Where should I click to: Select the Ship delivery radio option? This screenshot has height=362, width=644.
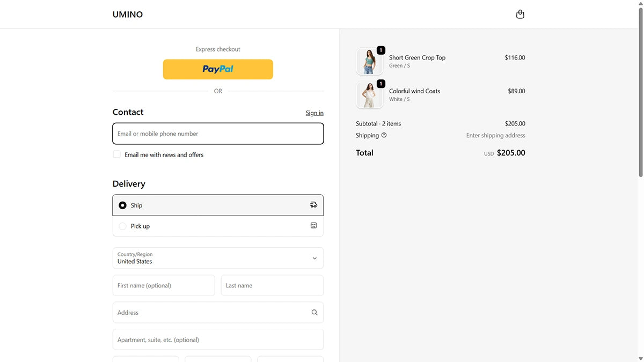click(x=122, y=205)
